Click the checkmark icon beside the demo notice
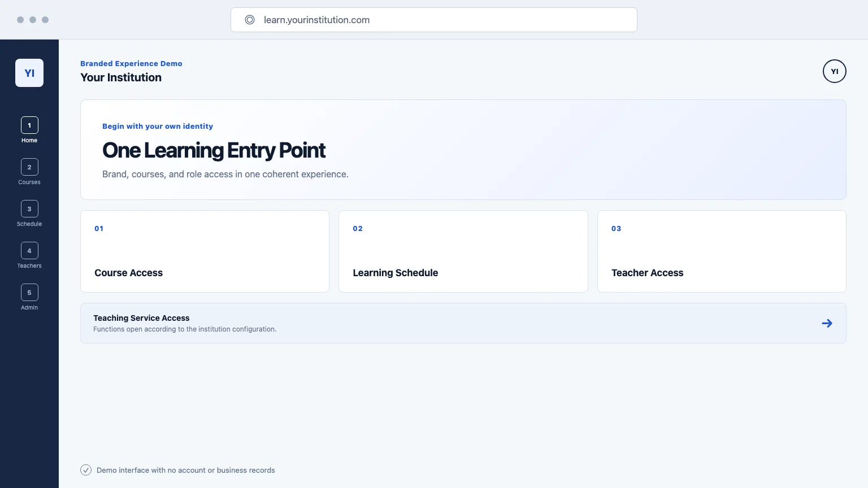This screenshot has height=488, width=868. tap(86, 470)
